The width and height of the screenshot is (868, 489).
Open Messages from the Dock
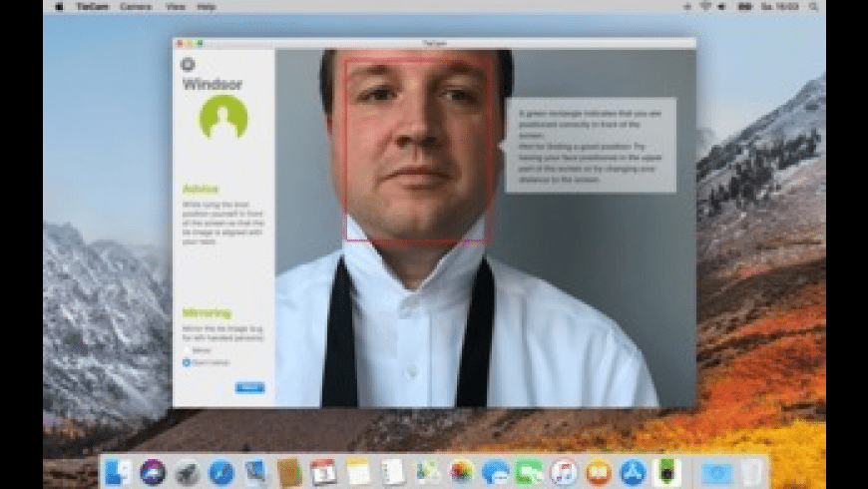click(496, 472)
